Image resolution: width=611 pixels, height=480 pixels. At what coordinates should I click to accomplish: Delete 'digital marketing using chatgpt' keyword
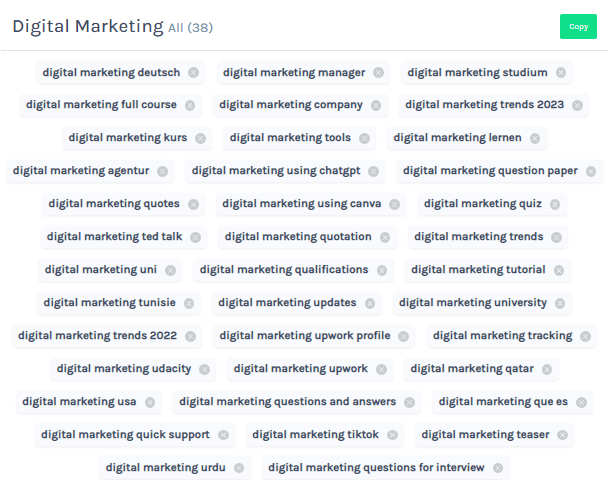pos(374,171)
